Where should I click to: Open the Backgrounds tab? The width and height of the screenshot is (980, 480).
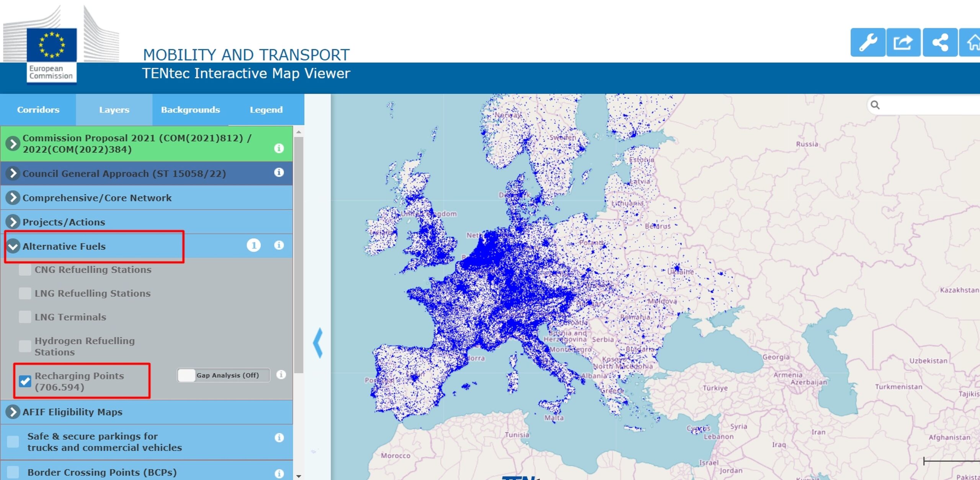click(x=190, y=110)
